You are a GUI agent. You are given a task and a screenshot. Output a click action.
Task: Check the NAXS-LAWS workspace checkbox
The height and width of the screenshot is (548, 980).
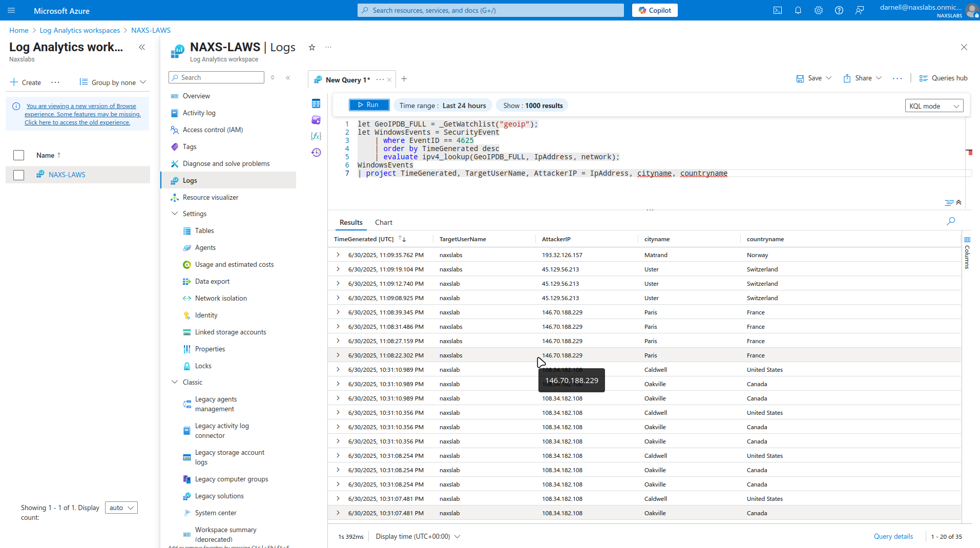(x=18, y=175)
